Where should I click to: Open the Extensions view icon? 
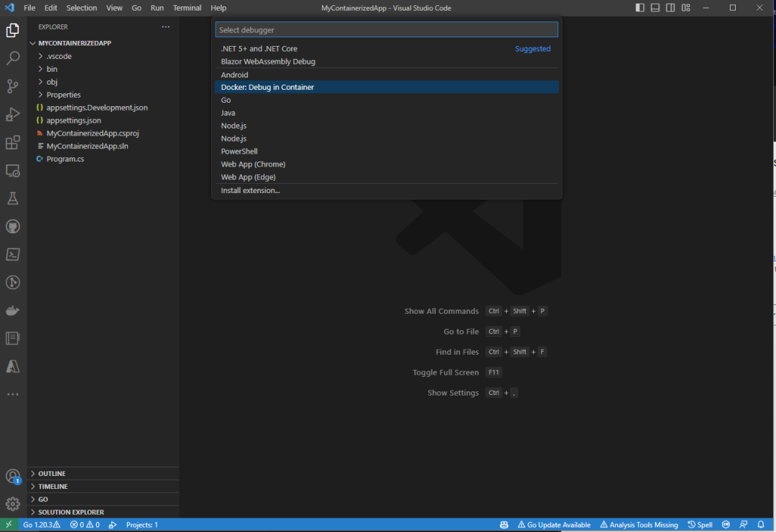click(x=13, y=142)
